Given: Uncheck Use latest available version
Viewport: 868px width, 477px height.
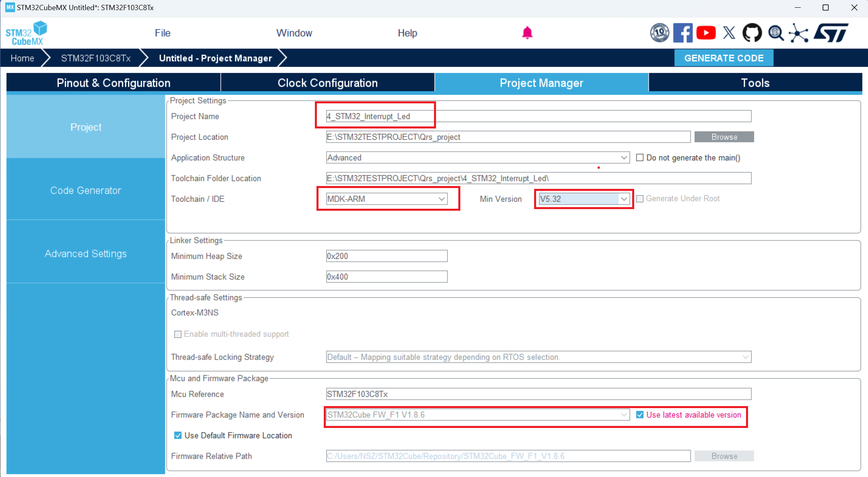Looking at the screenshot, I should pos(640,415).
